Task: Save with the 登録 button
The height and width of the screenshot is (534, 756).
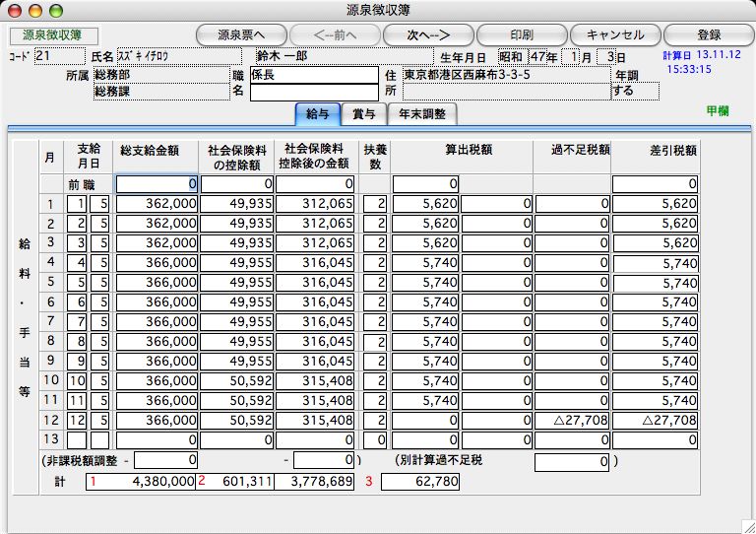Action: point(708,34)
